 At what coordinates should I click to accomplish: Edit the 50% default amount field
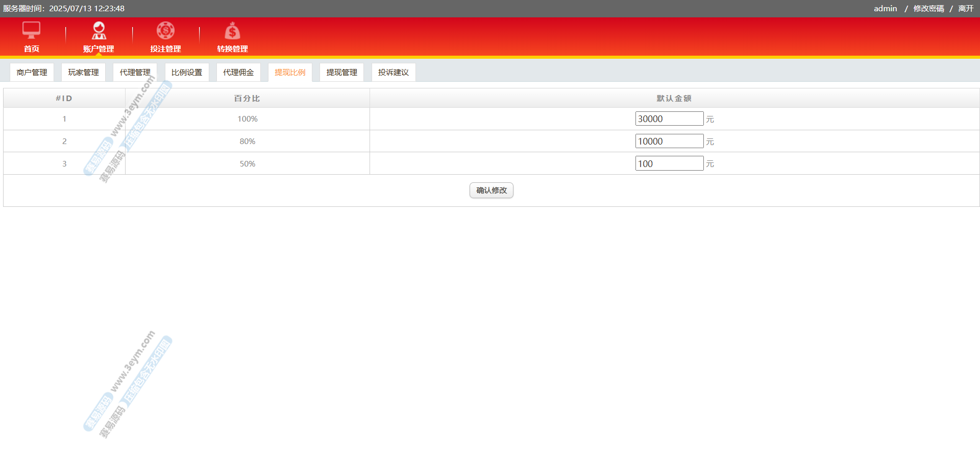669,164
